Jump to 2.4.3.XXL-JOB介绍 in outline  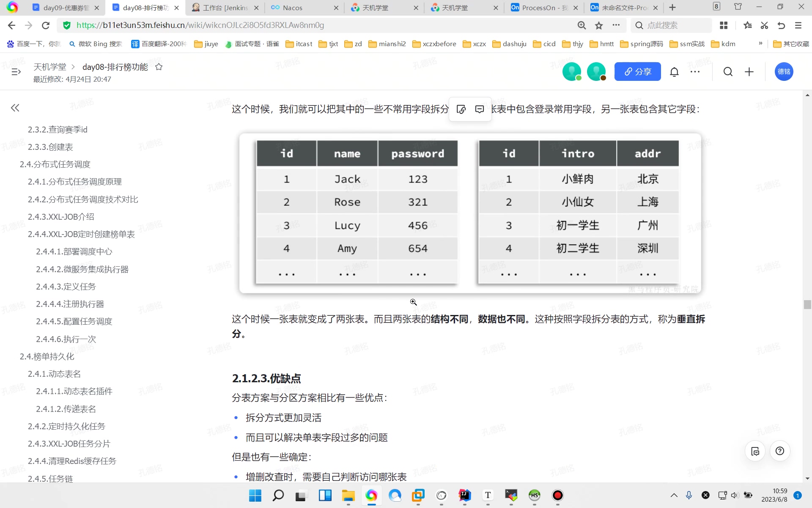(x=61, y=217)
